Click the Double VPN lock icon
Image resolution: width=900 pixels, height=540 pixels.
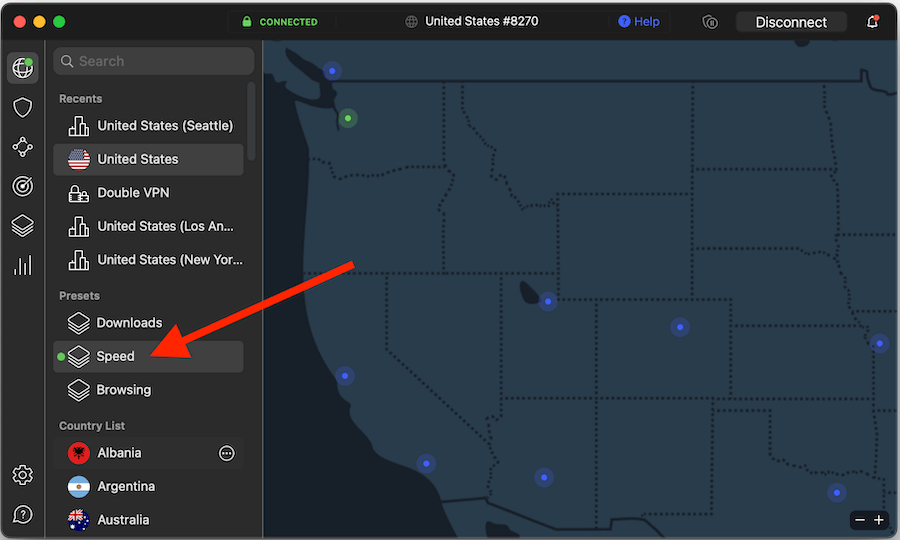[79, 193]
